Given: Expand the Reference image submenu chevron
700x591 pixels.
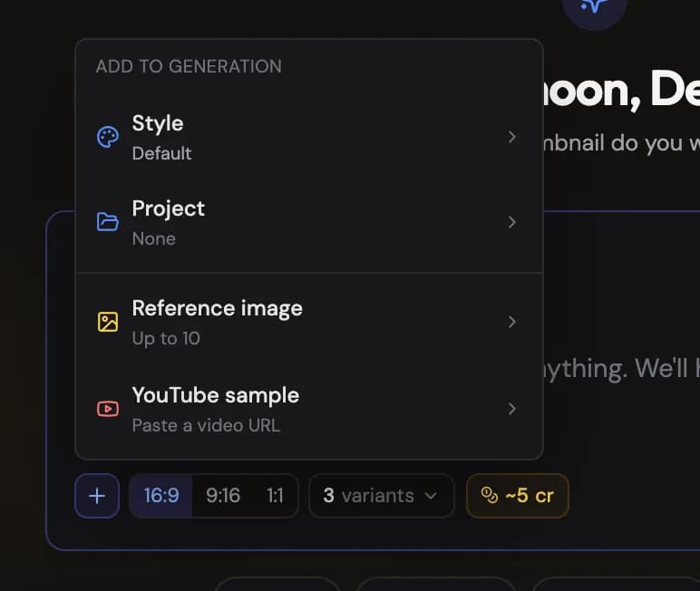Looking at the screenshot, I should 512,322.
